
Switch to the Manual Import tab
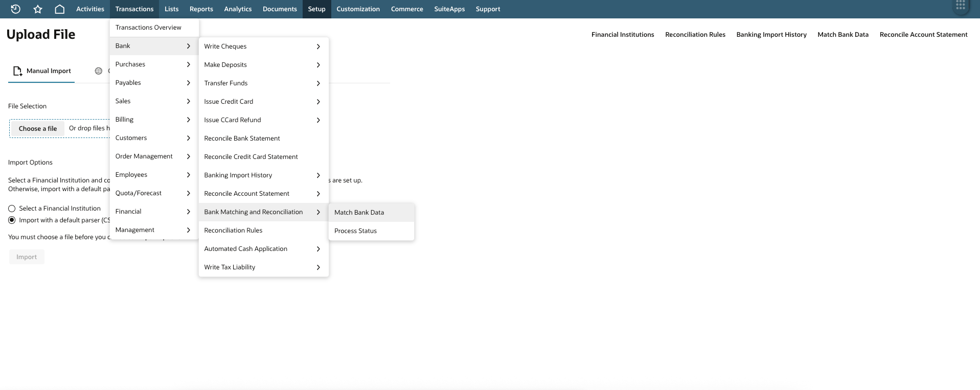(41, 71)
